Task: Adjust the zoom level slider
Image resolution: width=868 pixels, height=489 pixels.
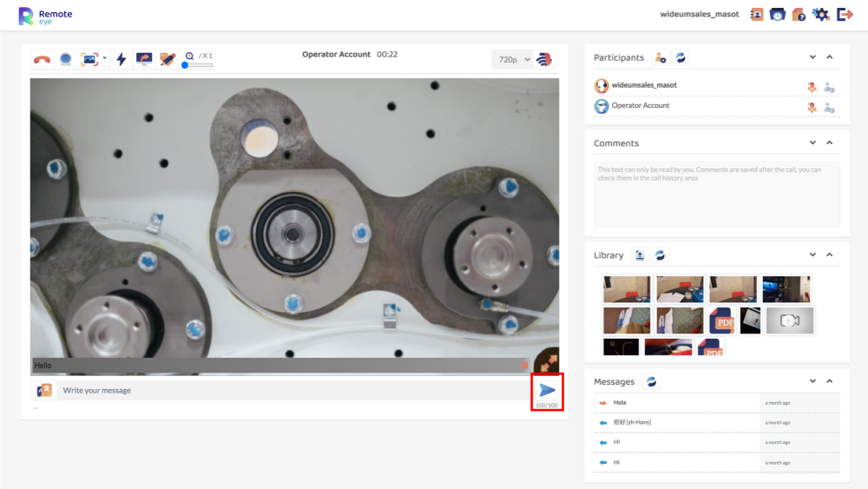Action: [x=198, y=65]
